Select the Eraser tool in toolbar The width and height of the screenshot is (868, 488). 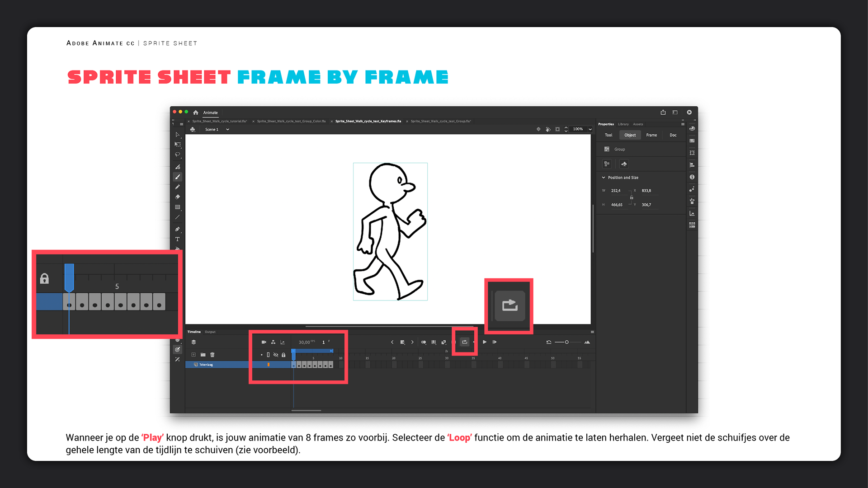(x=177, y=197)
